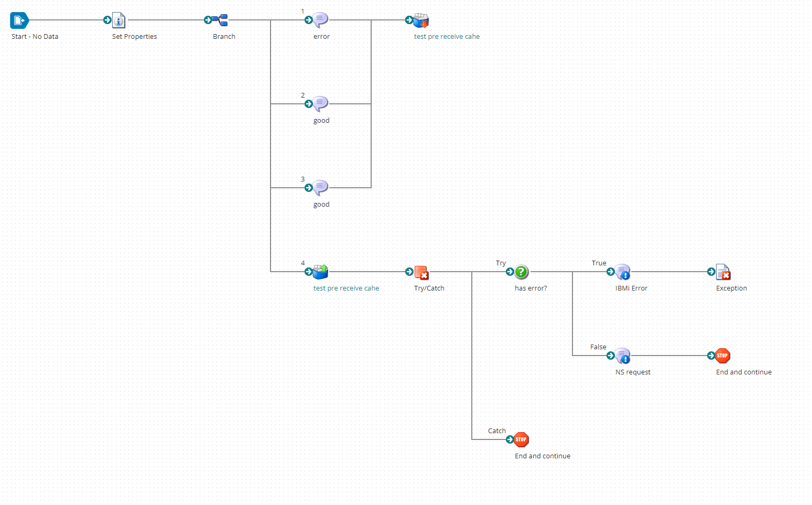
Task: Select the Catch path label
Action: click(496, 431)
